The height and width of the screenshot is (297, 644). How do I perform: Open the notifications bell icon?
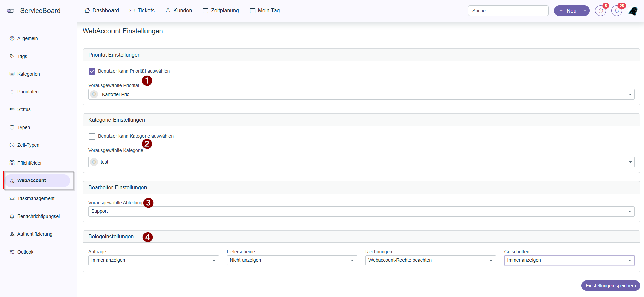[616, 11]
